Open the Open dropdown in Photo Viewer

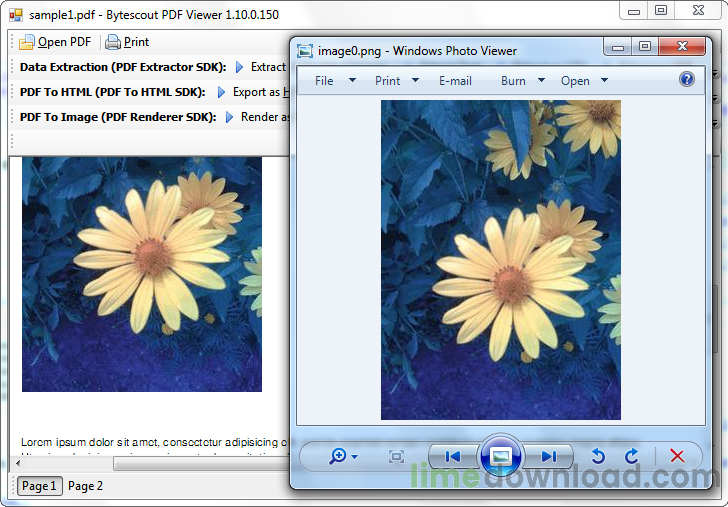[x=584, y=81]
